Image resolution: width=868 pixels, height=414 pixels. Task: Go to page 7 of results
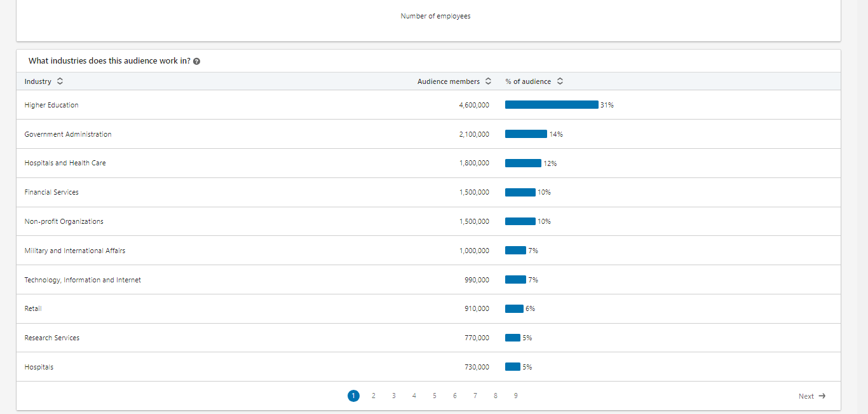(x=475, y=396)
